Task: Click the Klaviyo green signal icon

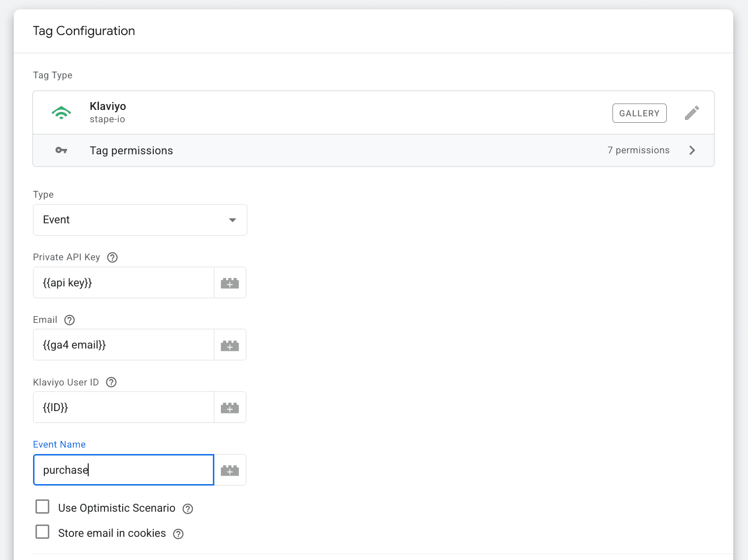Action: [61, 113]
